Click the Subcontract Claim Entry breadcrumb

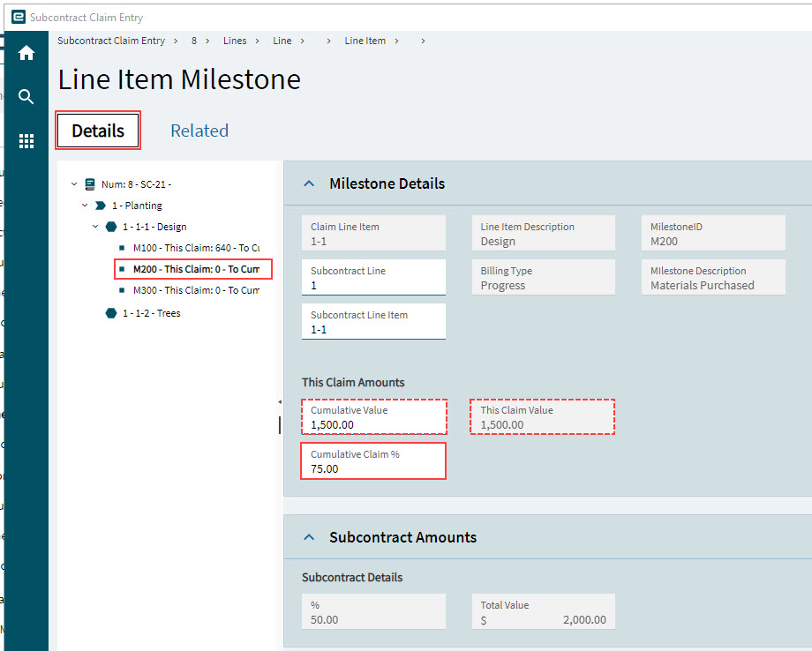point(111,41)
